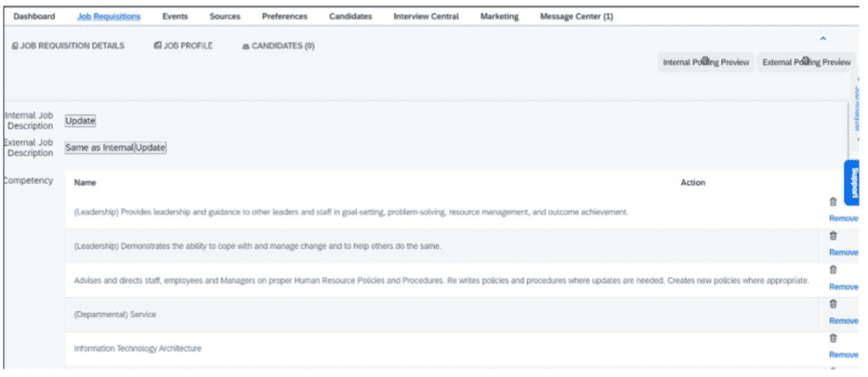Open the Job Requisitions tab
The width and height of the screenshot is (868, 377).
click(109, 17)
